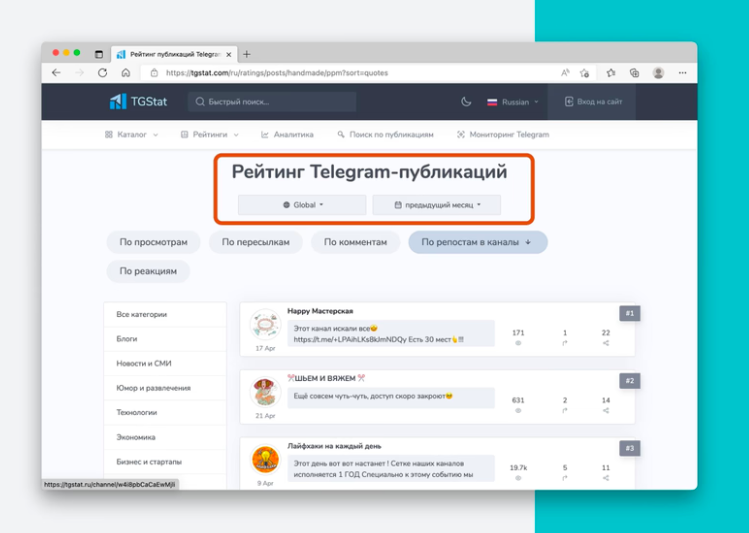Select Новости и СМИ category

(165, 363)
